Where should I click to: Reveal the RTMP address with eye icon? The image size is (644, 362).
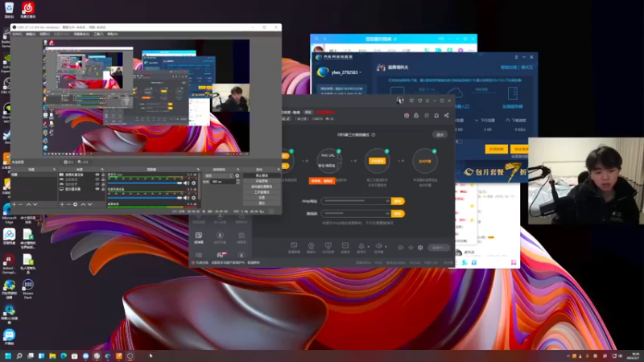tap(387, 201)
